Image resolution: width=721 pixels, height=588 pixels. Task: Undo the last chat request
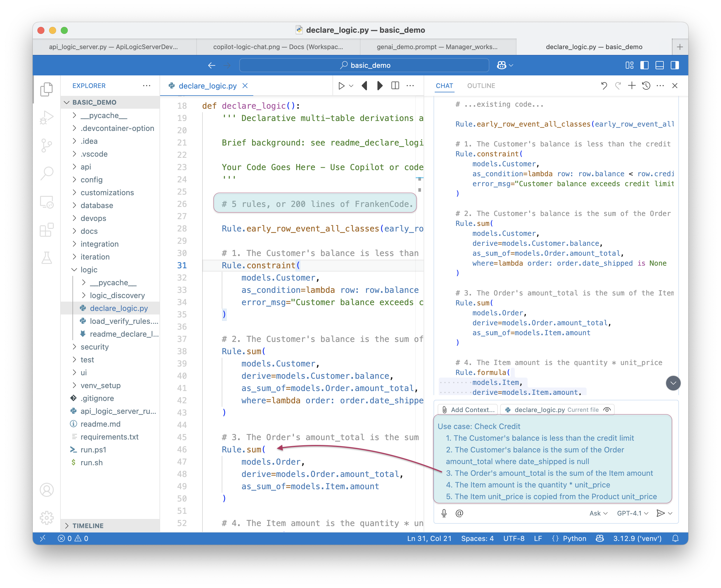pos(604,86)
